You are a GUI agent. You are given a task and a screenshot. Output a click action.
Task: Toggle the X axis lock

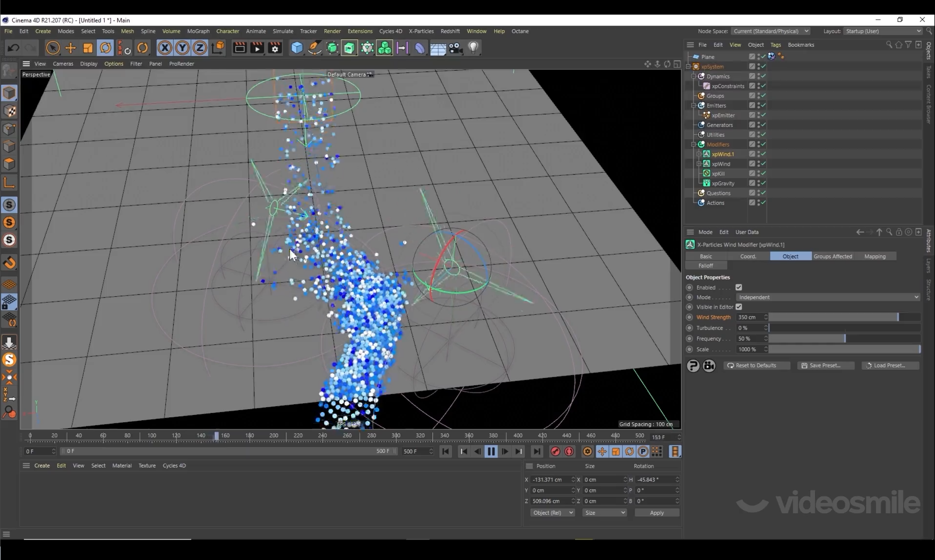click(x=165, y=48)
